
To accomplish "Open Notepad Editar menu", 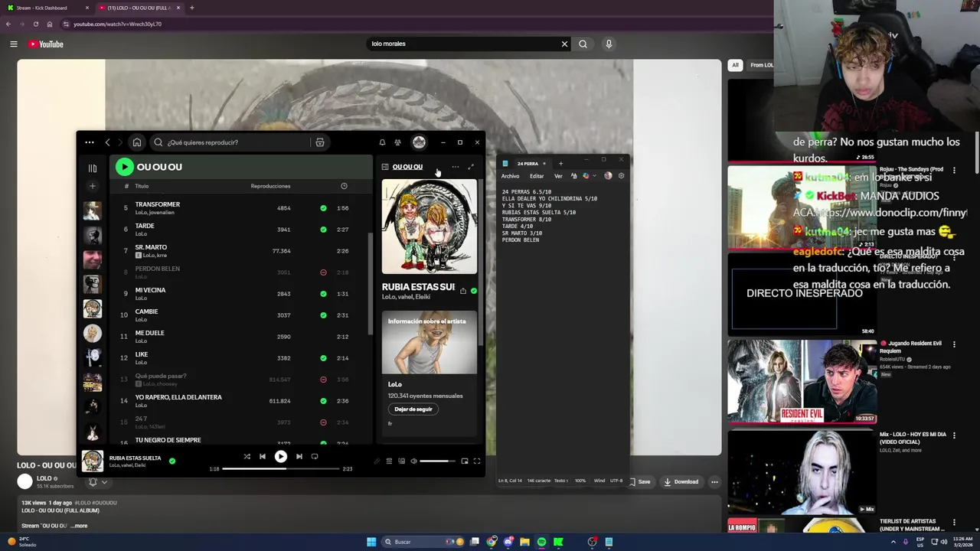I will pos(537,176).
